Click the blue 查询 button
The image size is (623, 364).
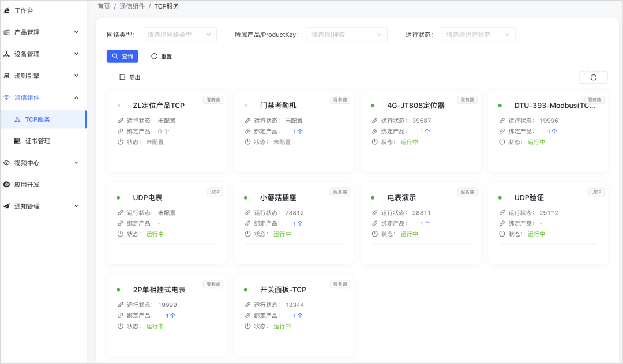(122, 57)
